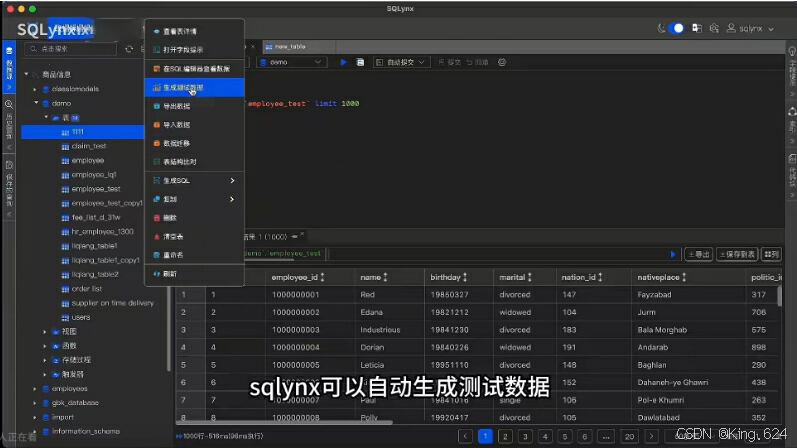Choose export data in context menu
797x448 pixels.
(194, 106)
